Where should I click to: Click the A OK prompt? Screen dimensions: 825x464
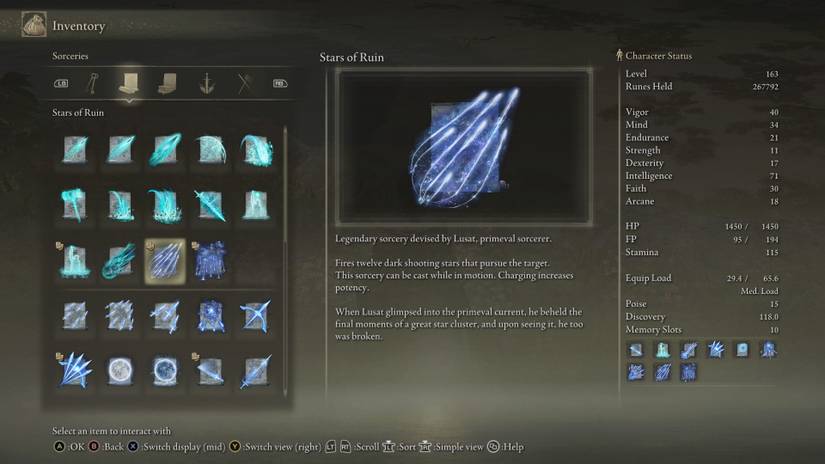(x=69, y=447)
